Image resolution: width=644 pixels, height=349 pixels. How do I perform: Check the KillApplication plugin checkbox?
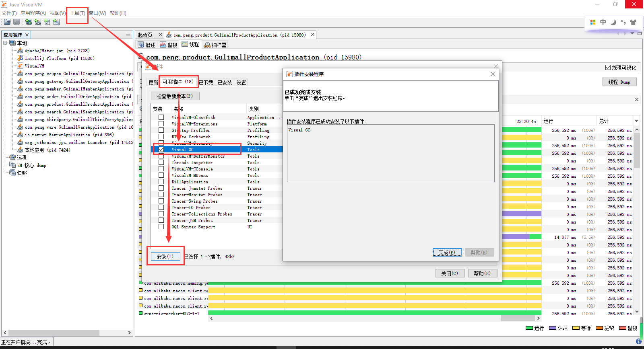(x=161, y=182)
